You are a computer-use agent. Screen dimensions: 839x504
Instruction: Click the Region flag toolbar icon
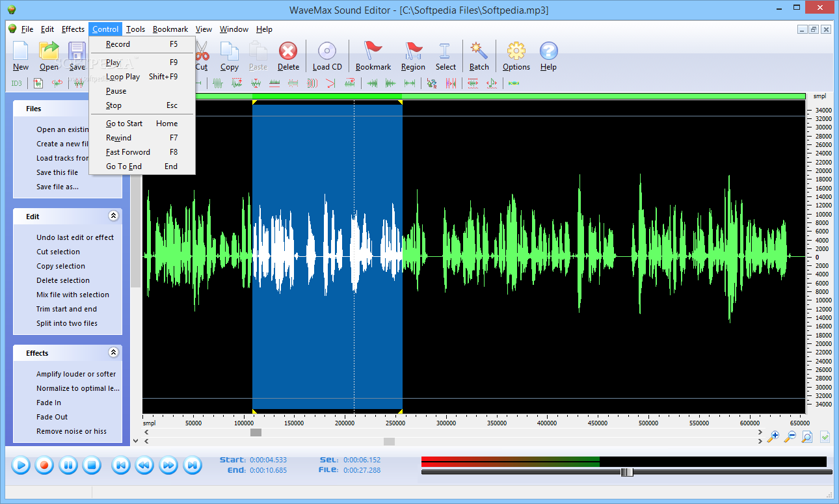(x=413, y=56)
